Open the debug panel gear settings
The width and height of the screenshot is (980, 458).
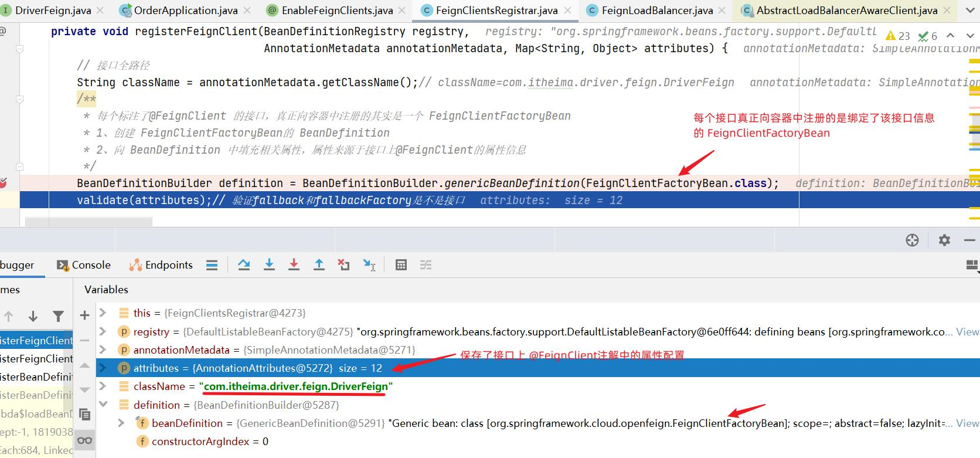(944, 240)
